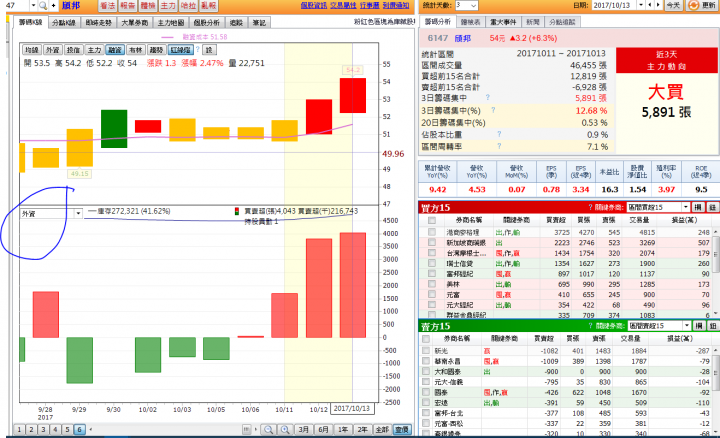Image resolution: width=720 pixels, height=438 pixels.
Task: Switch to 重大事件 tab
Action: pos(503,22)
